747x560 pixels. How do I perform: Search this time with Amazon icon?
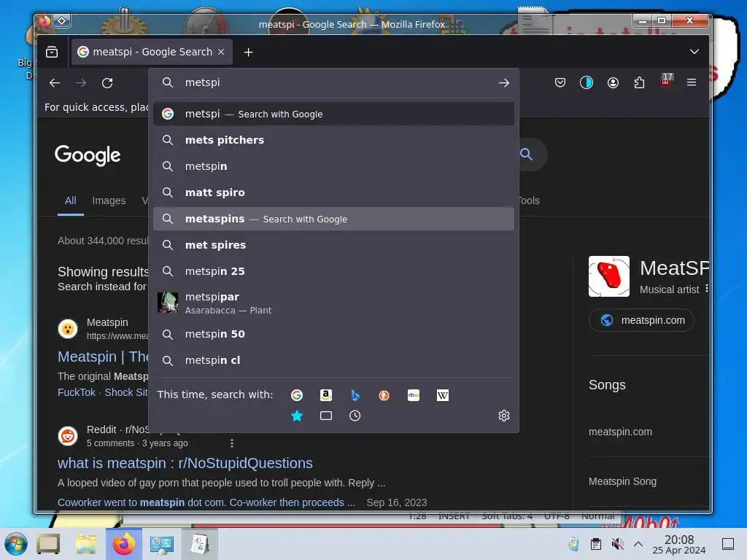click(326, 394)
